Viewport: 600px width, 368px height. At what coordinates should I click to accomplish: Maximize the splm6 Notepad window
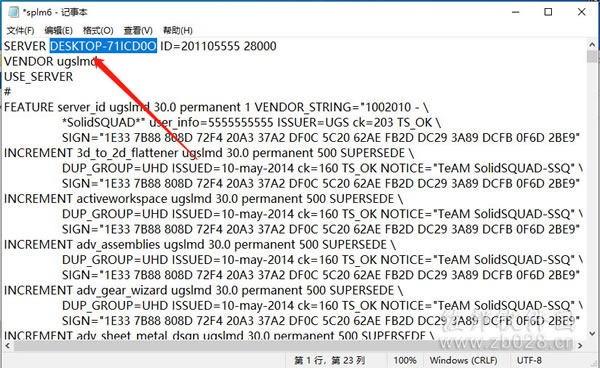coord(548,12)
